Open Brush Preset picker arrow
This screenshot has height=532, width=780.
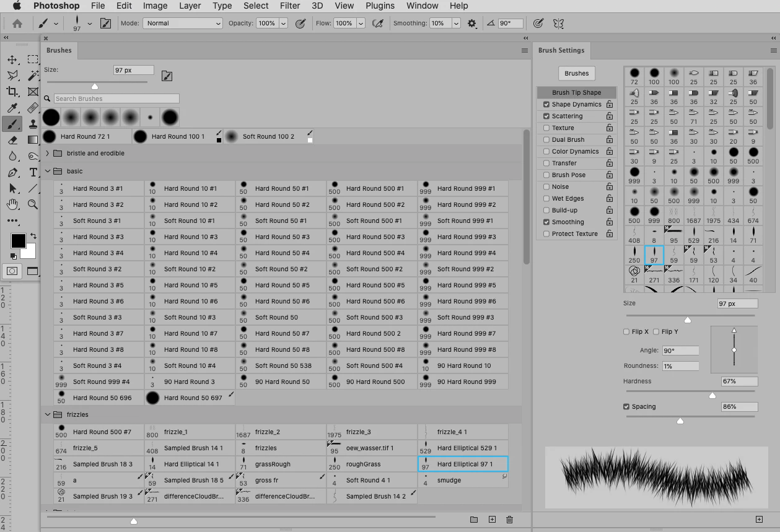89,24
